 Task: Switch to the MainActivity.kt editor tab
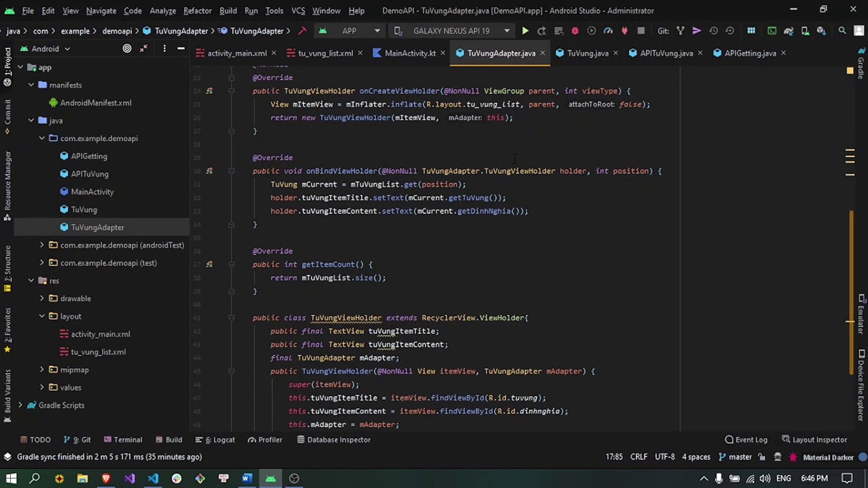click(410, 53)
